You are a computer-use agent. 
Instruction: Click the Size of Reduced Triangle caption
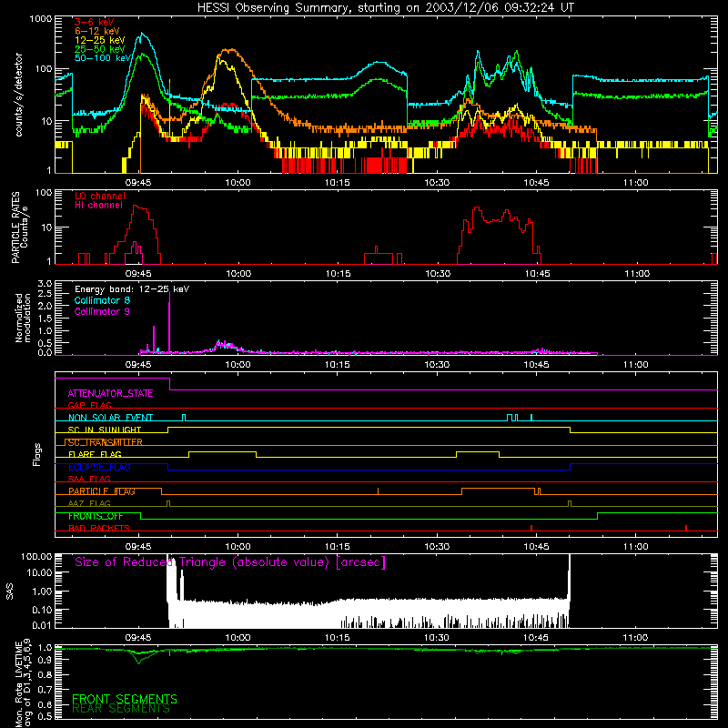(230, 562)
